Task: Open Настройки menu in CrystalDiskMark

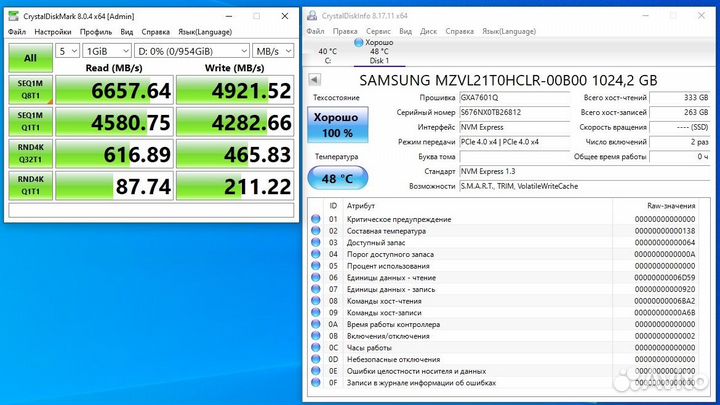Action: point(53,32)
